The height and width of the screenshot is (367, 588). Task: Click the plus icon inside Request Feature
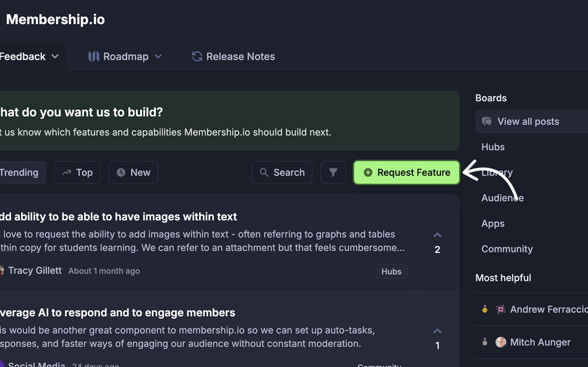368,172
